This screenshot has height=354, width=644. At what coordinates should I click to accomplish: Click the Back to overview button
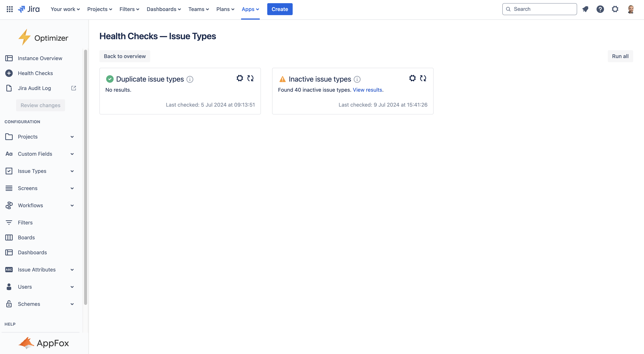[124, 56]
